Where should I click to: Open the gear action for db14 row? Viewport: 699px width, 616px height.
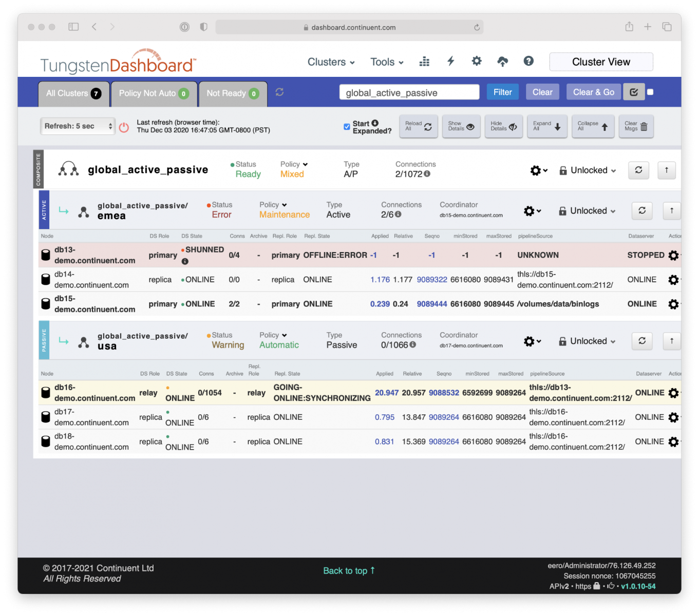click(673, 280)
